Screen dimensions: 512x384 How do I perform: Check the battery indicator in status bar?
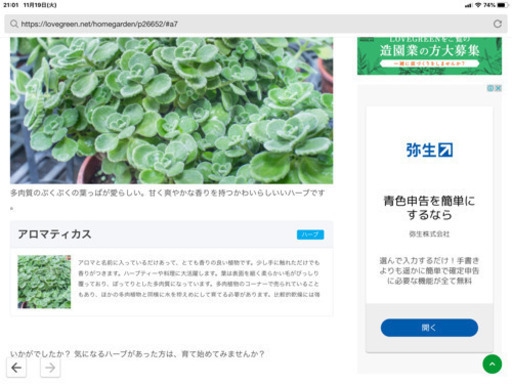[502, 5]
